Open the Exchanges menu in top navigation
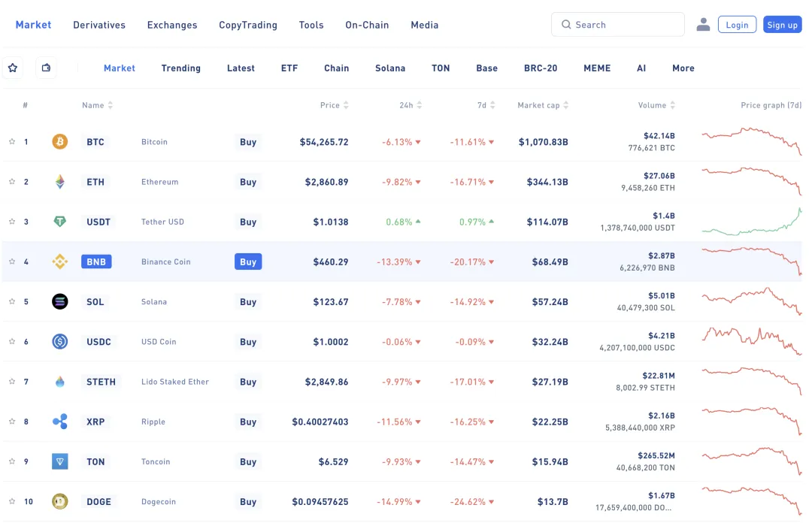The height and width of the screenshot is (523, 812). pos(172,25)
